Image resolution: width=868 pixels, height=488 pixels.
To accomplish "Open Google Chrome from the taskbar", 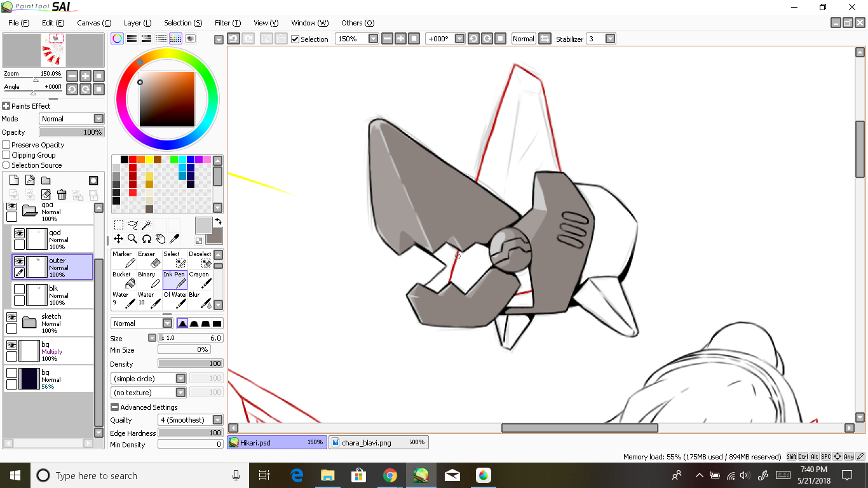I will (390, 475).
